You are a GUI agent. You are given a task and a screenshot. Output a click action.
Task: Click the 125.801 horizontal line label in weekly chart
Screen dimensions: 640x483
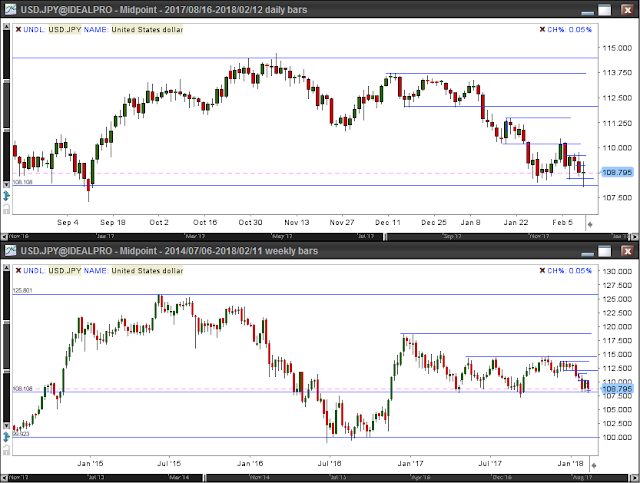tap(22, 290)
